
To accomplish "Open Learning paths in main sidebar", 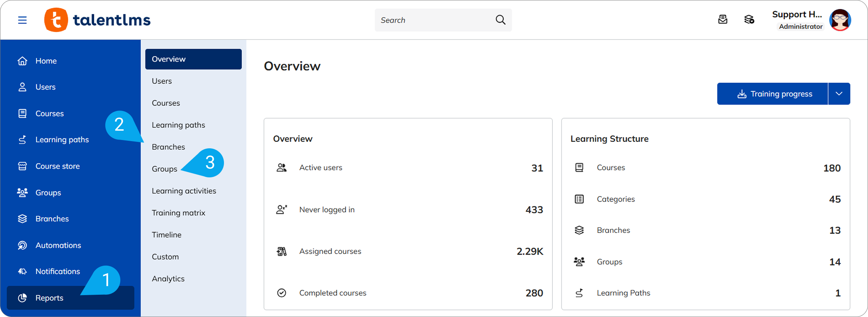I will click(x=62, y=140).
